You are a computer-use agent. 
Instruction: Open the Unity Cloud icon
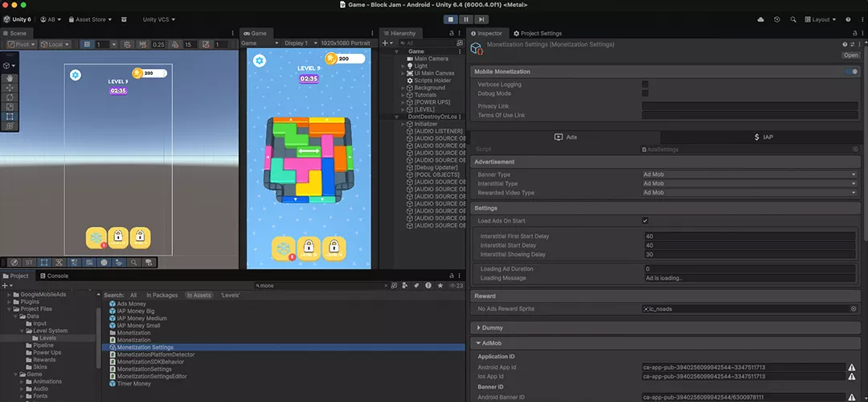(x=759, y=19)
